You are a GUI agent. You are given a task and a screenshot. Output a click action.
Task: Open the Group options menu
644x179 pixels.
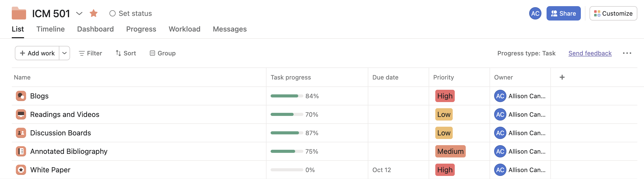pyautogui.click(x=163, y=53)
